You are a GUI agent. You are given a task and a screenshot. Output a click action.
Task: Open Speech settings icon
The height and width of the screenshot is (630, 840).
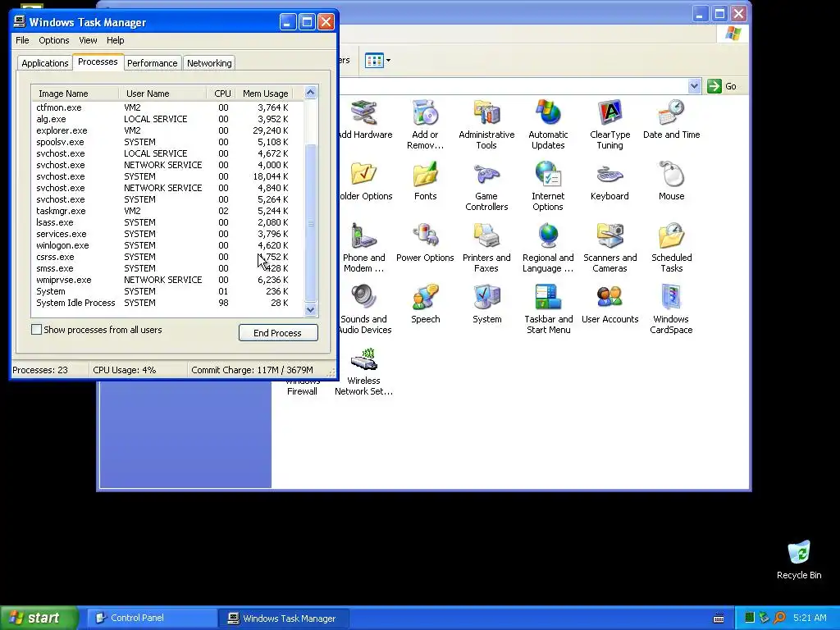pos(426,305)
